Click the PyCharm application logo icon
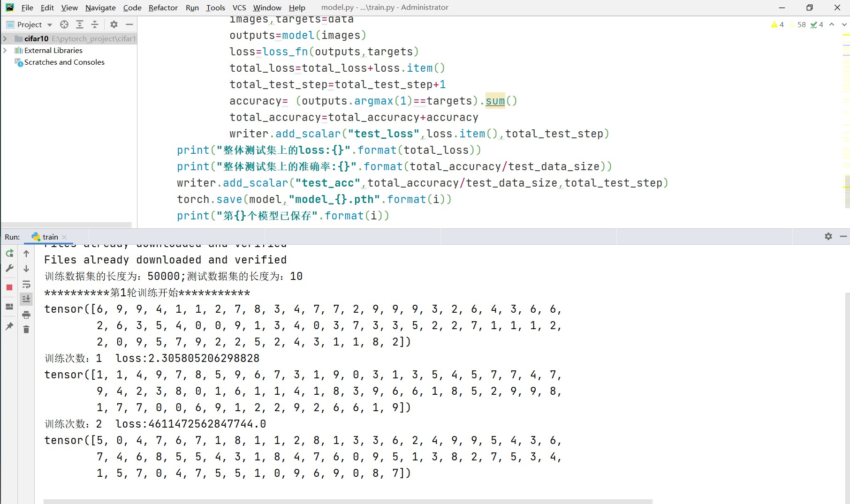 click(x=9, y=8)
